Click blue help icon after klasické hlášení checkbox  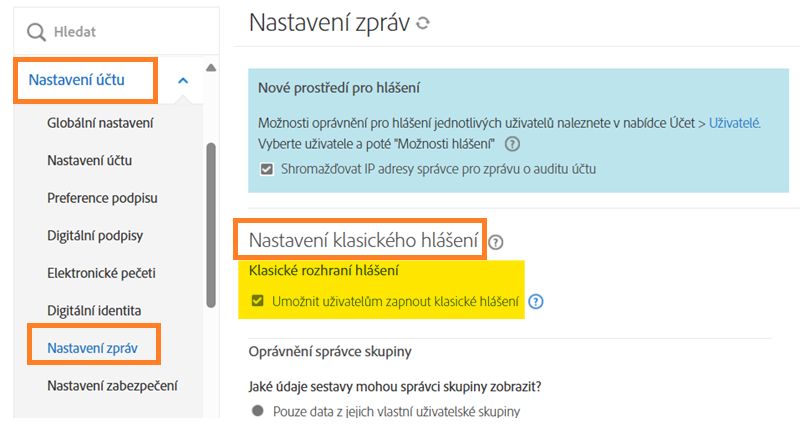[536, 301]
